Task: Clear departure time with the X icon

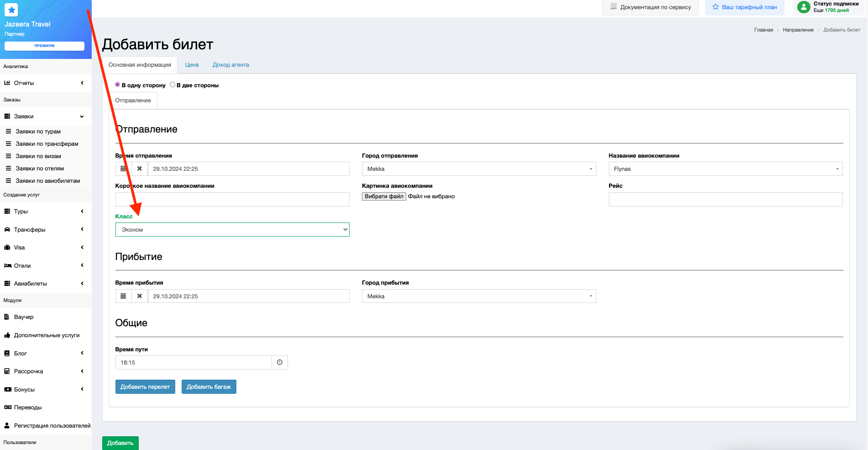Action: (x=140, y=169)
